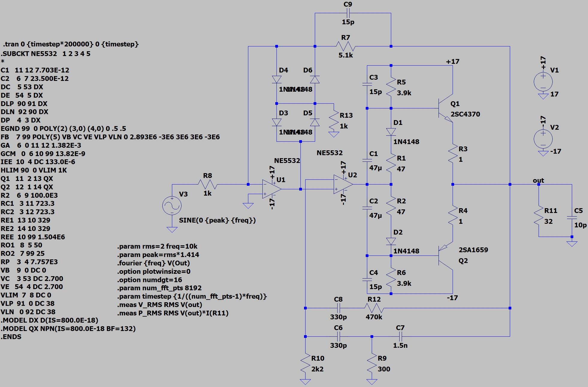Click the R12 470k resistor symbol
588x387 pixels.
[x=374, y=308]
